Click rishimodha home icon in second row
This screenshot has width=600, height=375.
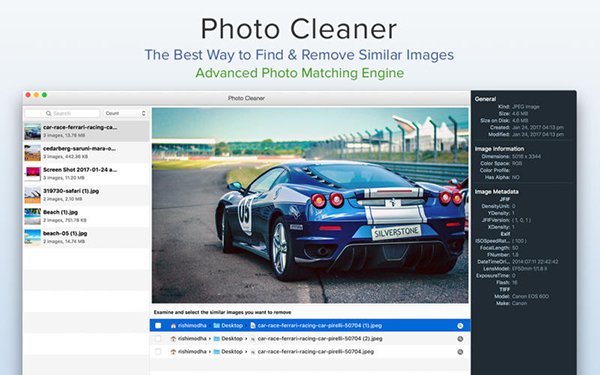click(173, 339)
